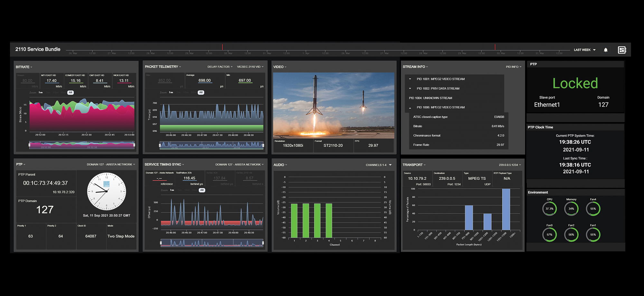
Task: Click the Fan4 55% gauge
Action: coord(593,209)
